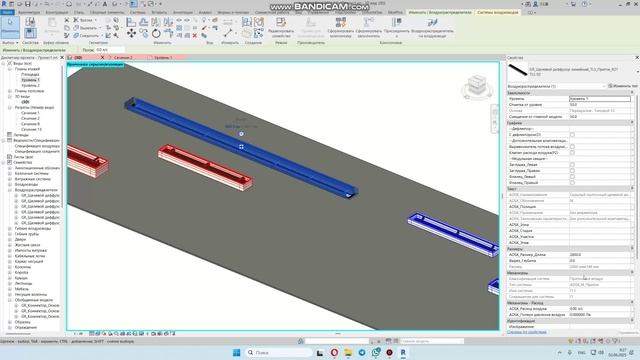Open File Explorer from taskbar
Viewport: 640px width, 360px height.
pos(348,353)
